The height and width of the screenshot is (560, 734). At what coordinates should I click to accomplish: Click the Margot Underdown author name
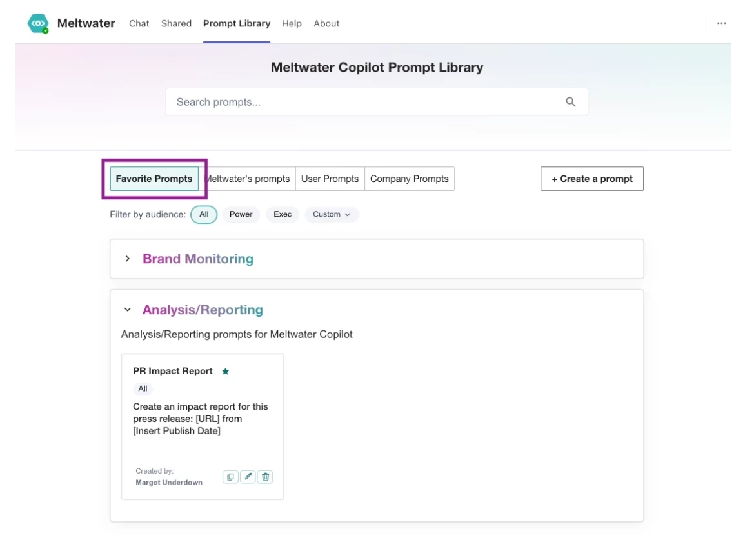[x=169, y=483]
